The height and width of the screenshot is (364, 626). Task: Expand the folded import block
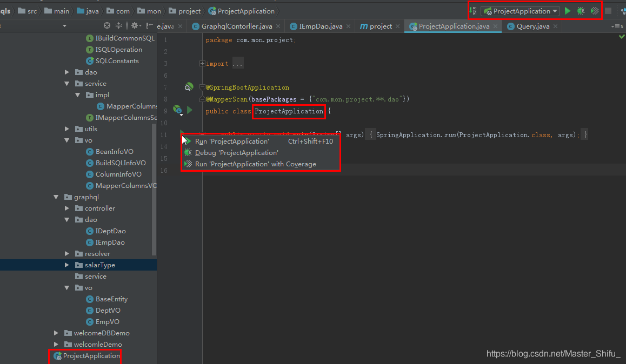click(202, 63)
